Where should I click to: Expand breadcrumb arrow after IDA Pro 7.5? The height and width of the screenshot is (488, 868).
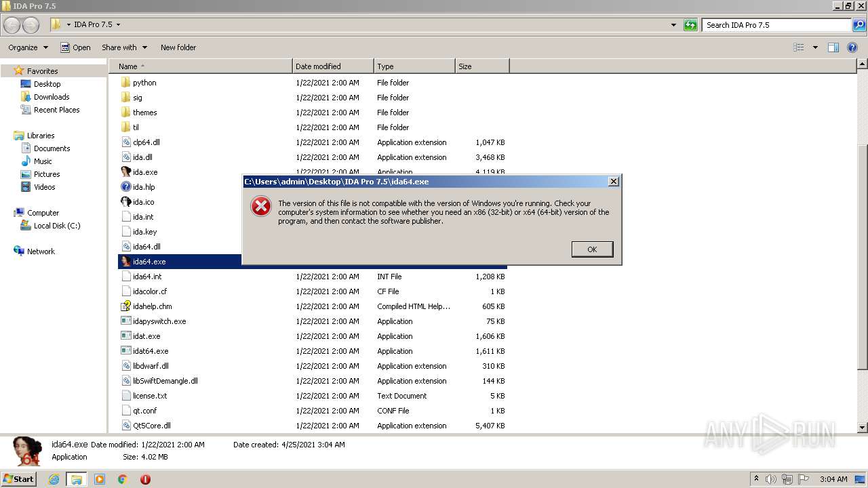pyautogui.click(x=118, y=24)
